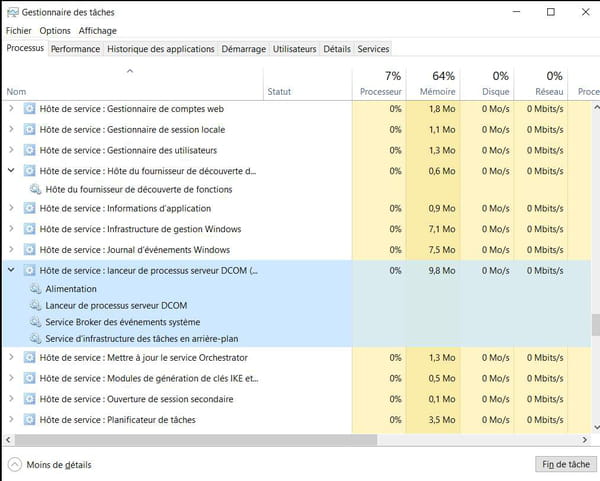600x481 pixels.
Task: Click the 7,5 Mo memory value
Action: click(x=442, y=250)
